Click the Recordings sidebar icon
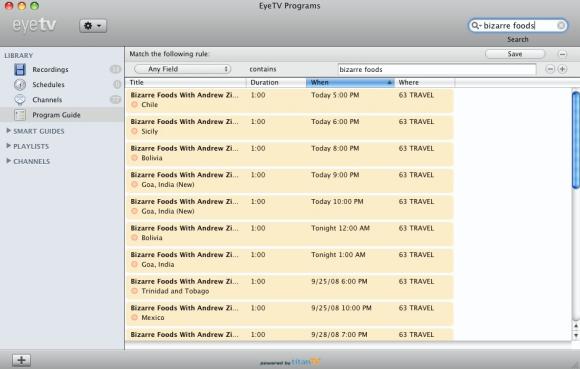Image resolution: width=580 pixels, height=369 pixels. (20, 69)
